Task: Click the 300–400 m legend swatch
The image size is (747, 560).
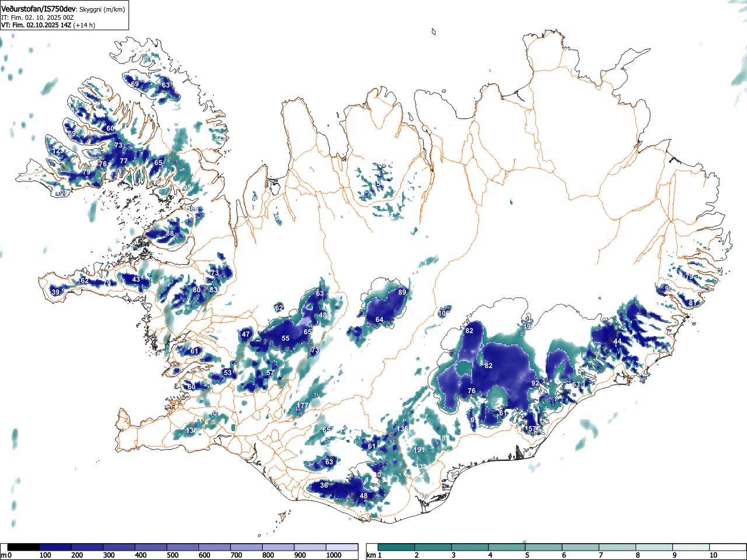Action: [x=119, y=547]
